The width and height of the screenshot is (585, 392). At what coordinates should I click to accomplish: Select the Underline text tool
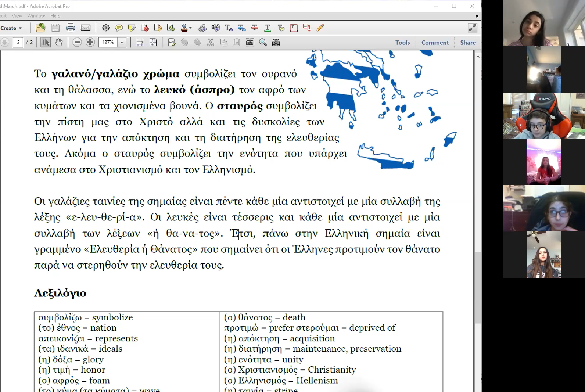coord(268,28)
